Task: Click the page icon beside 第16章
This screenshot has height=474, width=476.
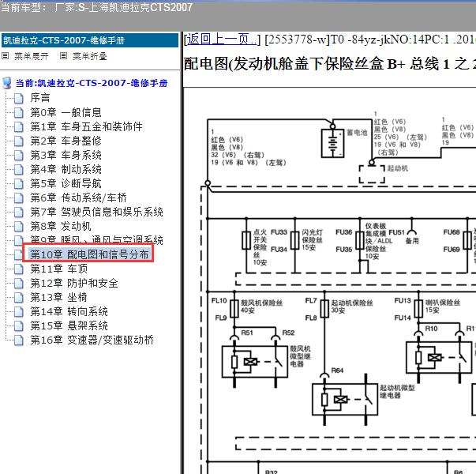Action: coord(19,340)
